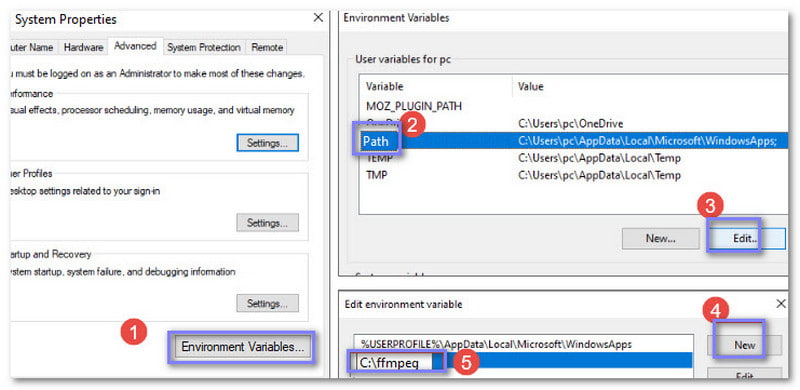This screenshot has width=800, height=390.
Task: Switch to the Advanced tab
Action: pyautogui.click(x=135, y=46)
